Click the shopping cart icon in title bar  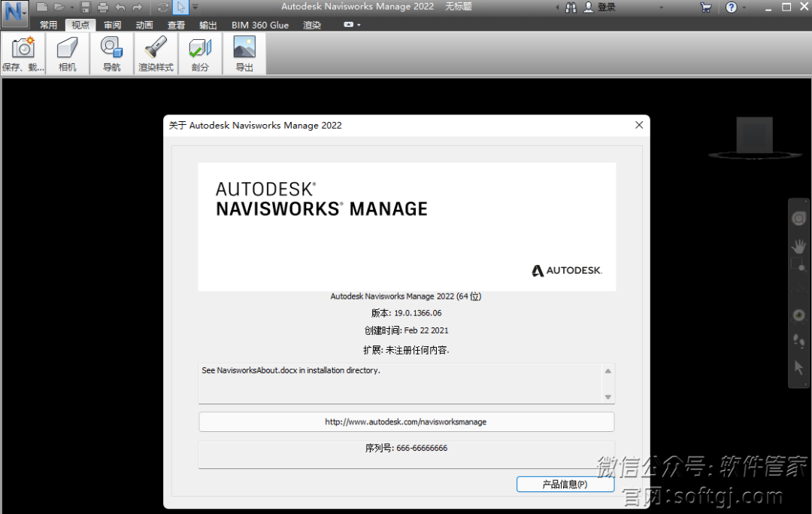click(x=705, y=8)
